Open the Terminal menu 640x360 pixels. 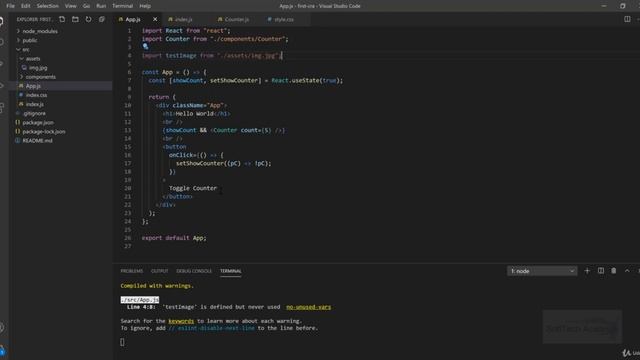(122, 6)
